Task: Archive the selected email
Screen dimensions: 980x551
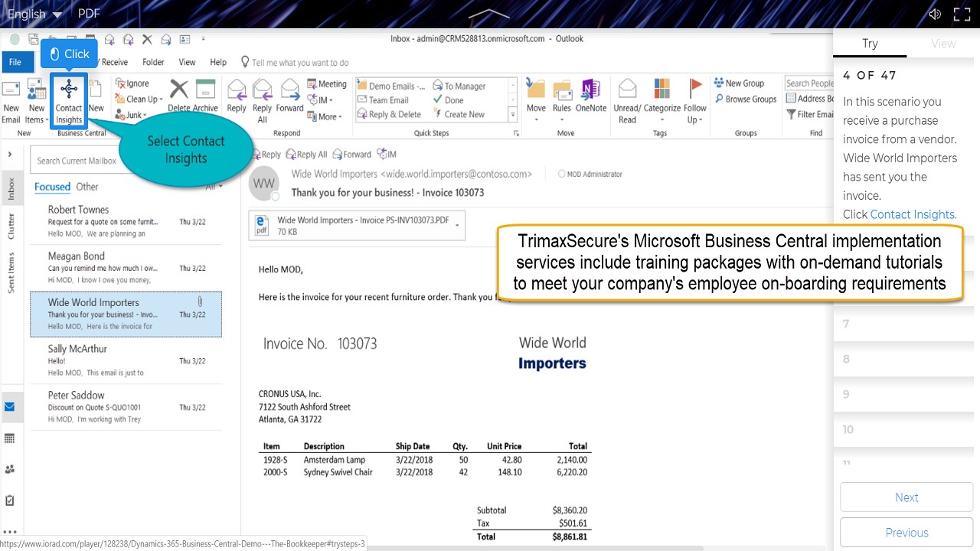Action: [205, 96]
